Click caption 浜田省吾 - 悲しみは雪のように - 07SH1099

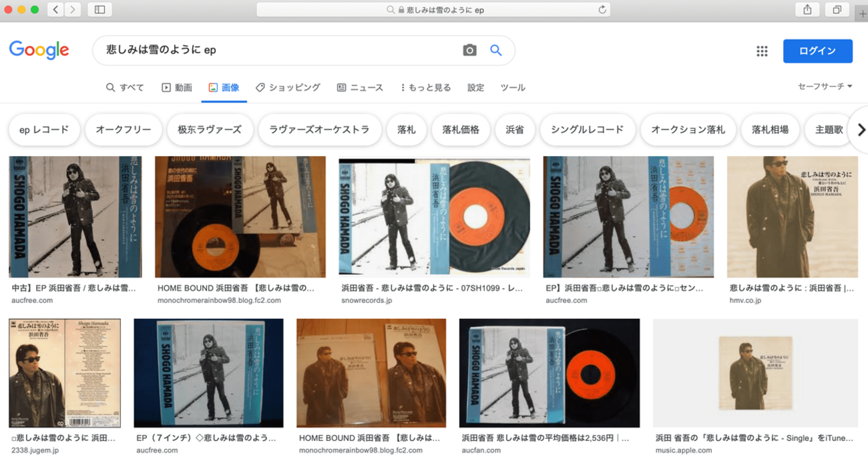click(x=432, y=289)
